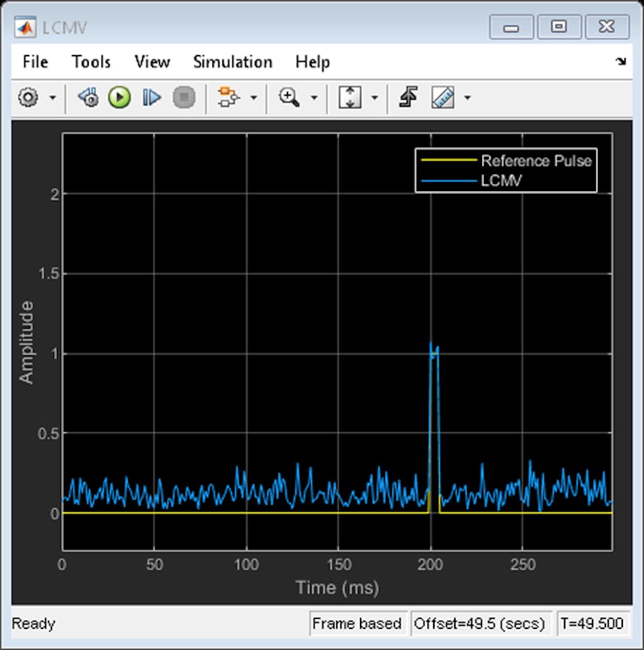Viewport: 644px width, 650px height.
Task: Click the Frame based status indicator
Action: pyautogui.click(x=358, y=623)
